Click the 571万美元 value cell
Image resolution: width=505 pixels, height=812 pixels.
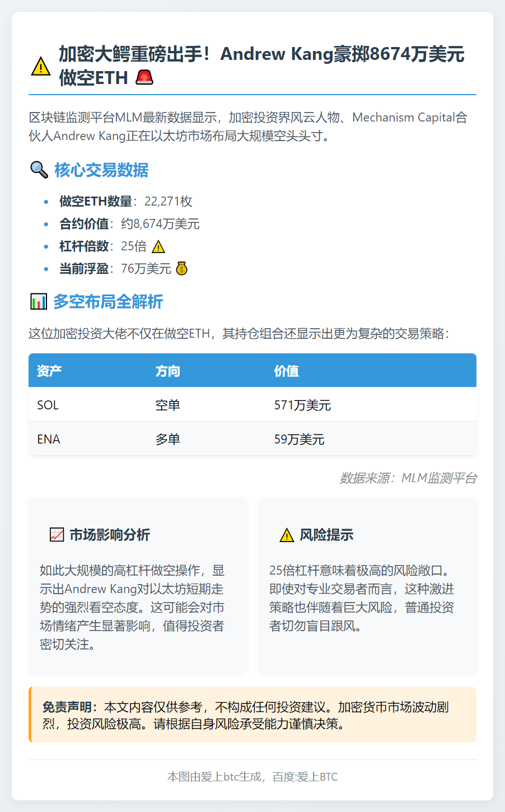point(302,405)
